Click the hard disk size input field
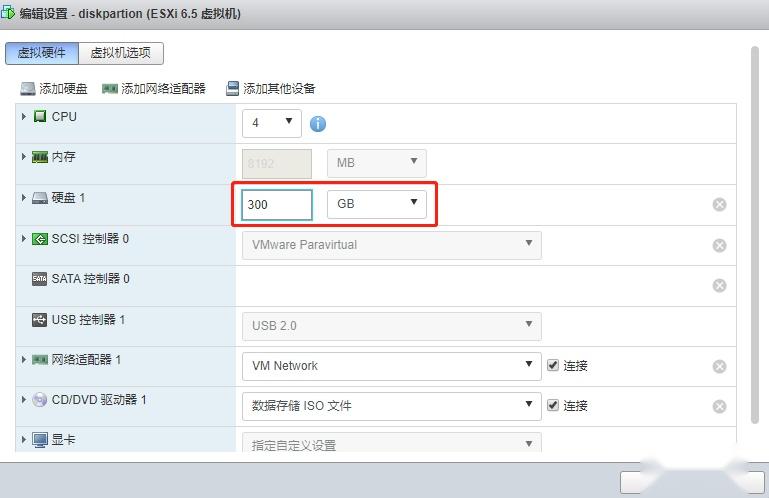This screenshot has height=498, width=769. [277, 204]
